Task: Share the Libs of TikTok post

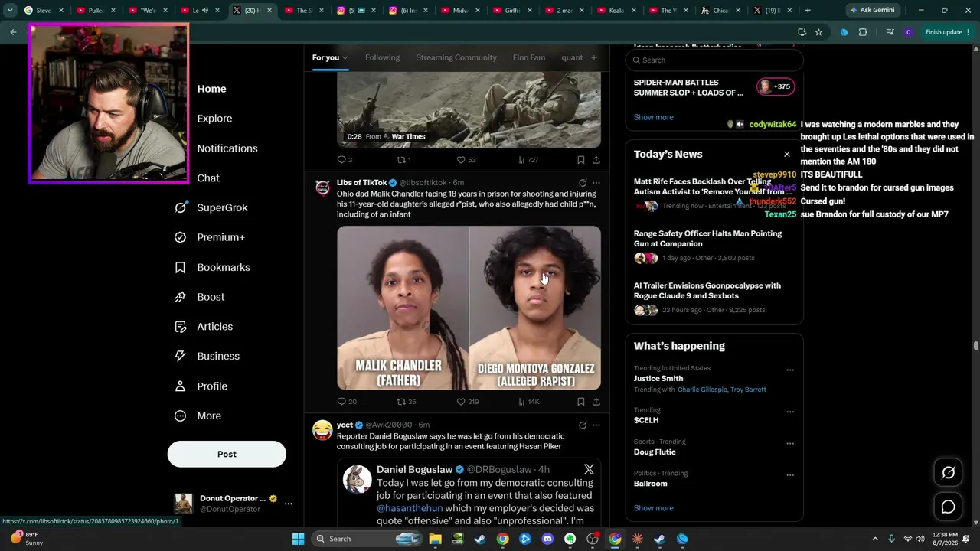Action: [x=596, y=402]
